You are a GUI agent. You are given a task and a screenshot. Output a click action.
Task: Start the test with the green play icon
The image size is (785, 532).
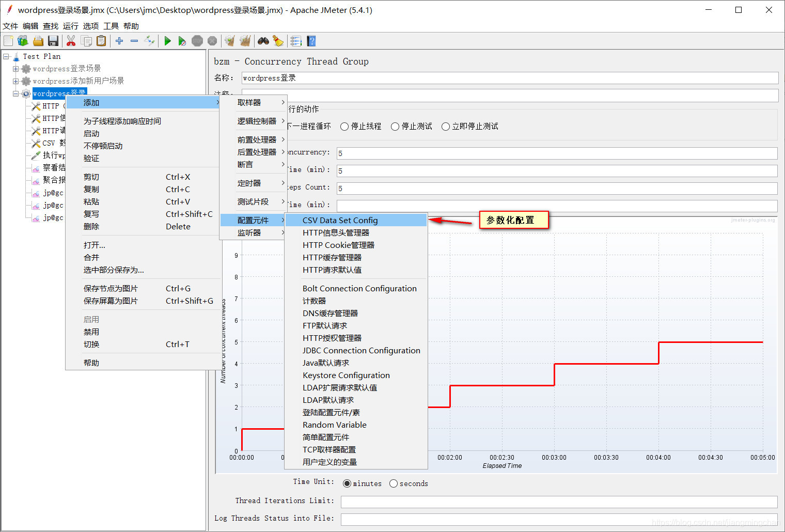point(167,41)
